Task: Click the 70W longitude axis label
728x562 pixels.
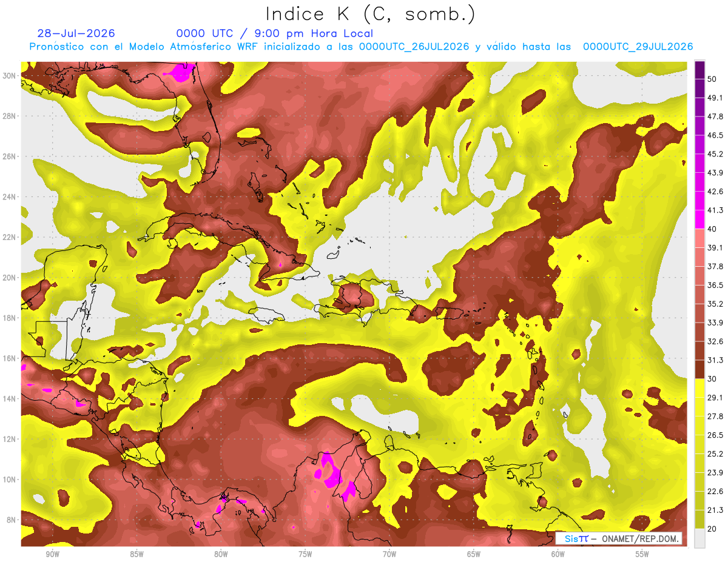Action: click(x=389, y=554)
